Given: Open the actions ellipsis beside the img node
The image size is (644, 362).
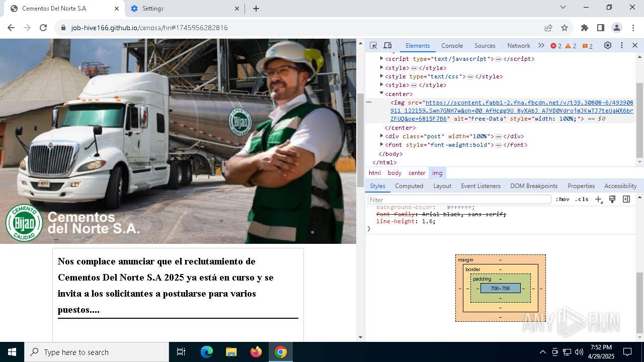Looking at the screenshot, I should tap(369, 102).
